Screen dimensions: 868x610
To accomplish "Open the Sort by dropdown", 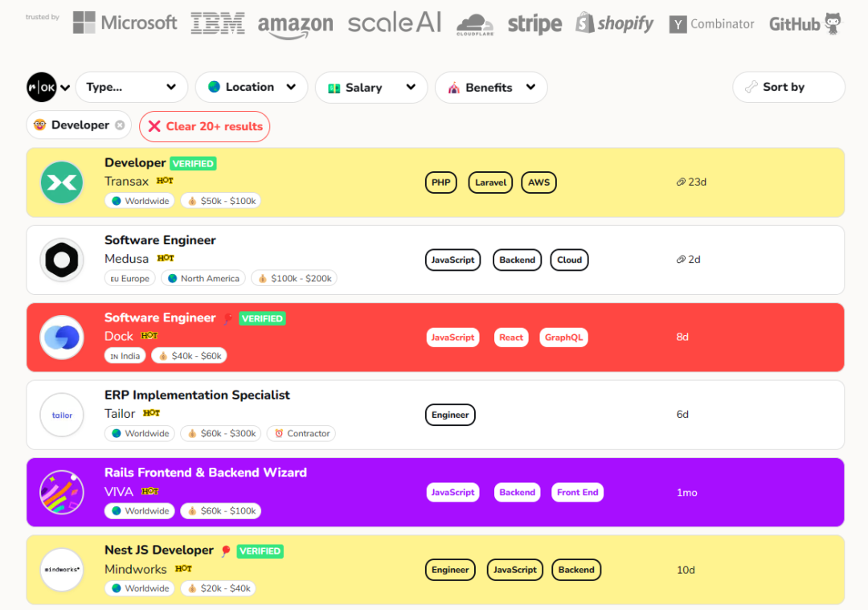I will click(x=788, y=87).
